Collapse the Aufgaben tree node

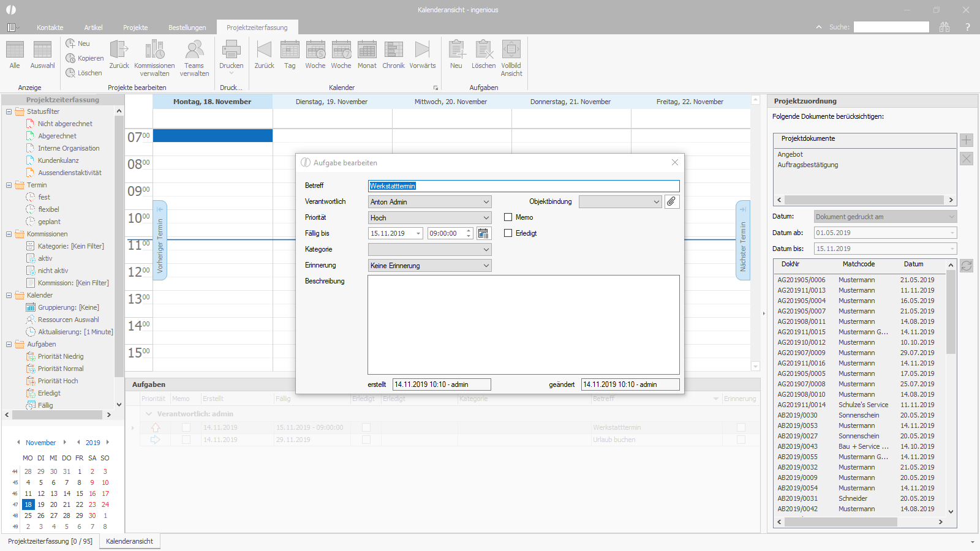click(x=9, y=344)
